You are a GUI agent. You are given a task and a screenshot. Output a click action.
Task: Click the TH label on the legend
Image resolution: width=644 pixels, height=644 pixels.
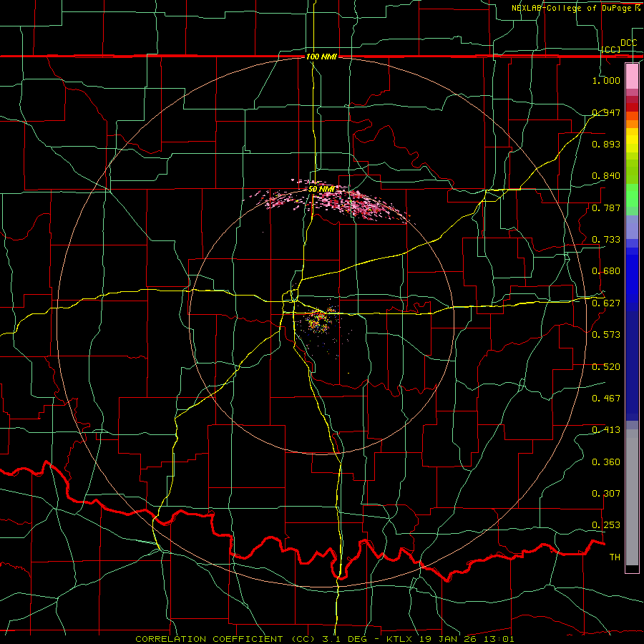point(615,557)
